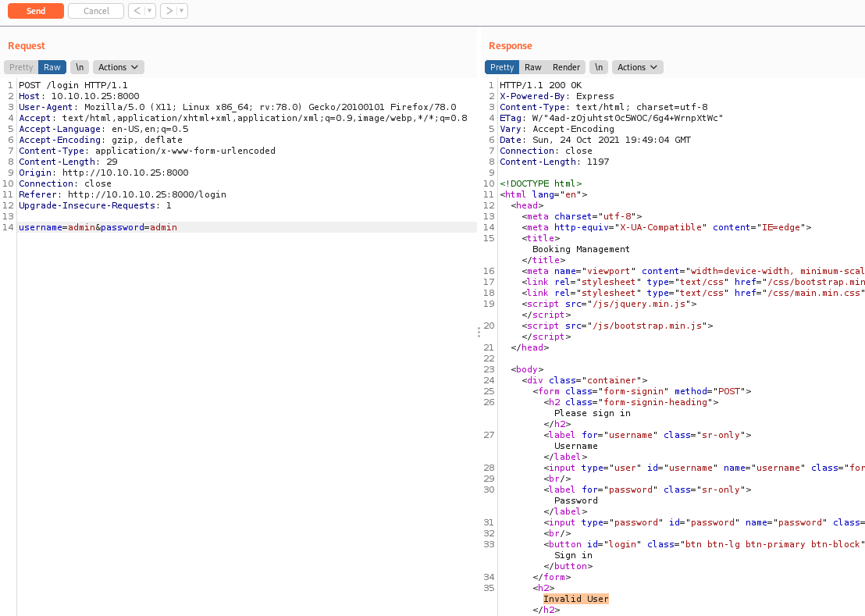Screen dimensions: 865x616
Task: Select Pretty tab in Response panel
Action: [x=502, y=67]
